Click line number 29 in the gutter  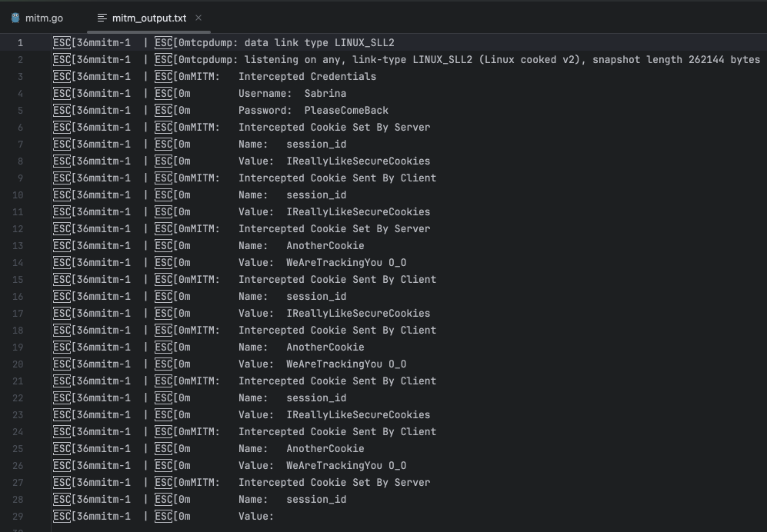(18, 517)
